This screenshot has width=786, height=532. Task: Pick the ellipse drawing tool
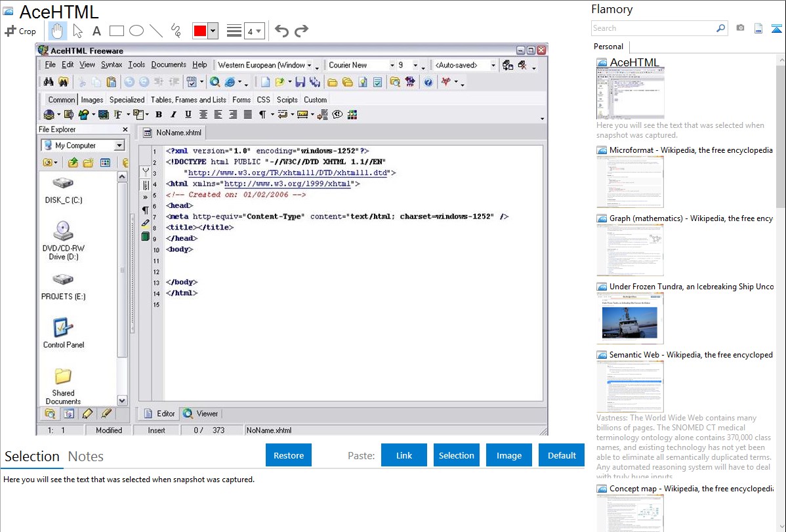point(136,31)
